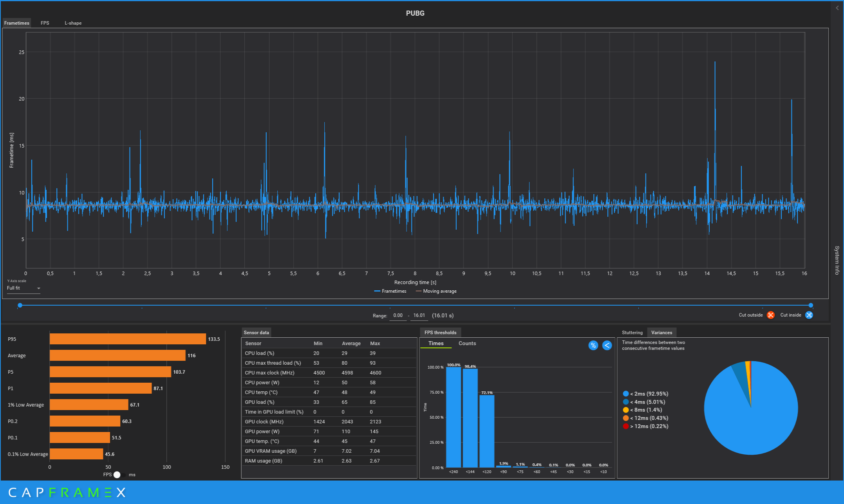
Task: Open the Y-Axis scale dropdown
Action: coord(23,288)
